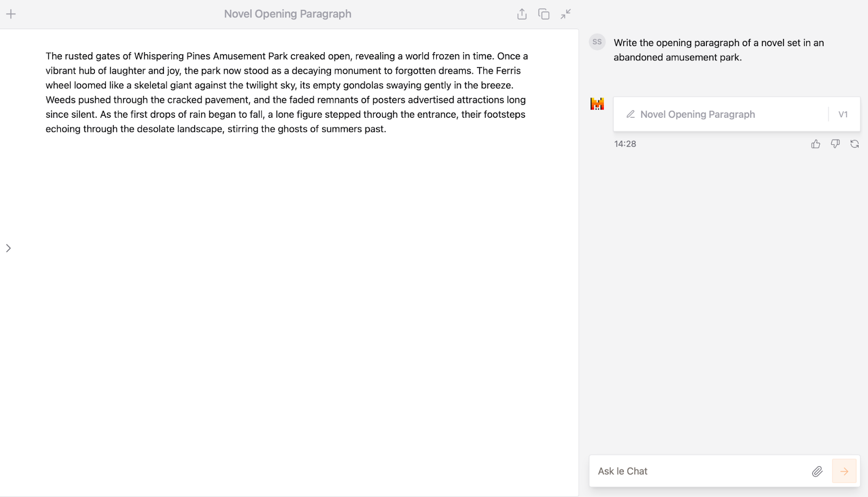Click the phrase "stirring the ghosts of summers past"
Screen dimensions: 868x497
coord(307,129)
